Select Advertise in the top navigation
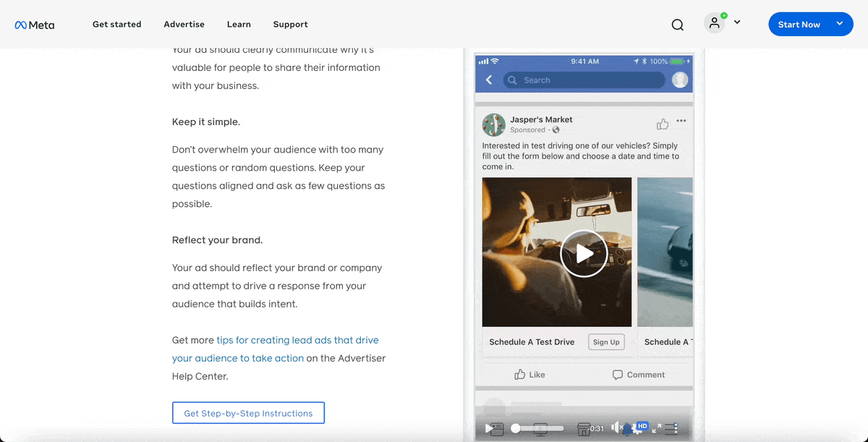This screenshot has width=868, height=442. point(184,24)
